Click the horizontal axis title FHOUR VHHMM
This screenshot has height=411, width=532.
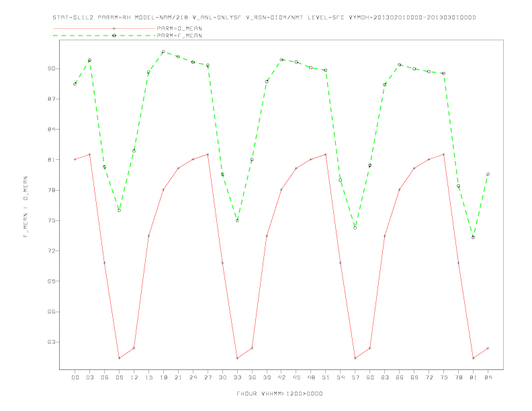coord(279,394)
